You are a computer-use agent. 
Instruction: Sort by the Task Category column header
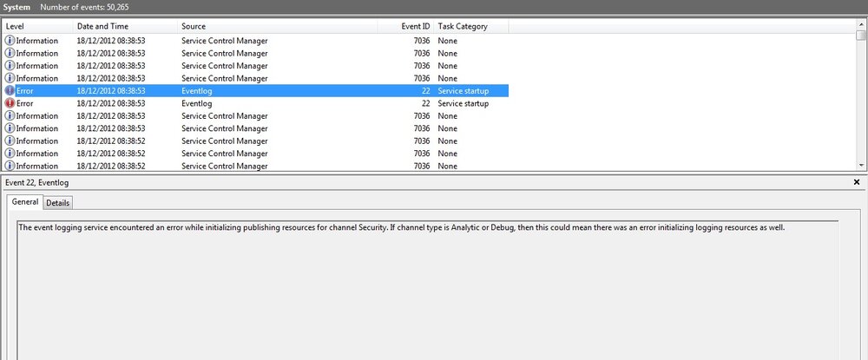pos(471,27)
